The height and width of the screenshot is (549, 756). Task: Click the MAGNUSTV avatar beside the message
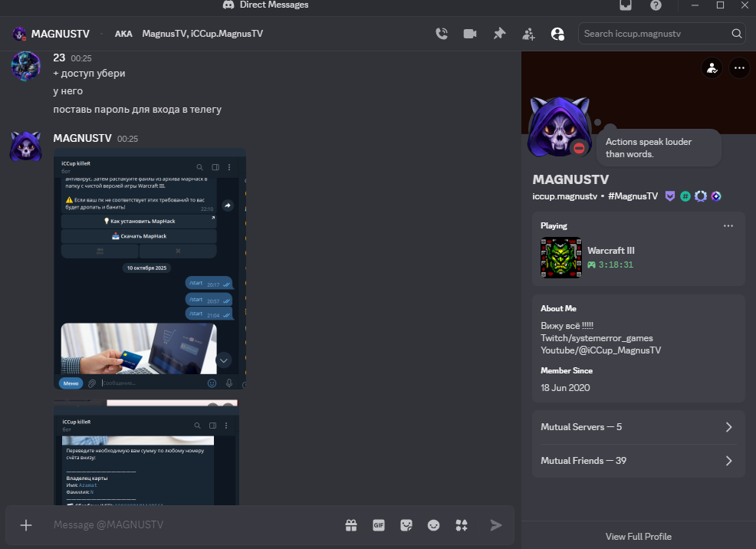25,146
